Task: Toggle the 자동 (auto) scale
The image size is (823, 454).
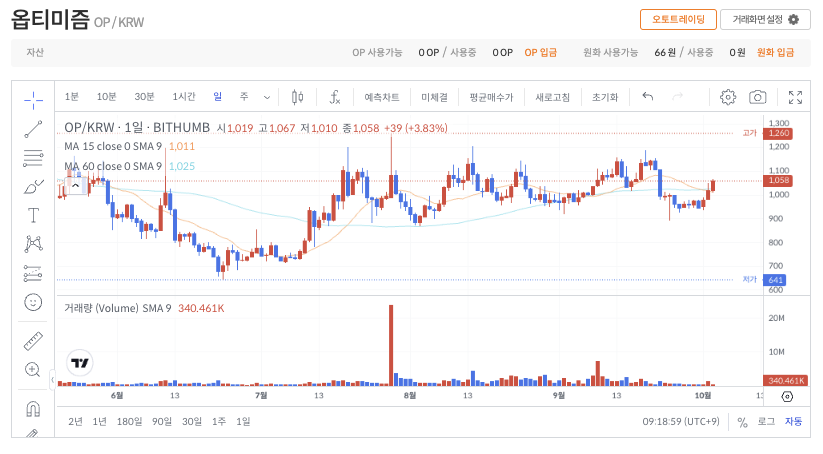Action: click(x=793, y=422)
